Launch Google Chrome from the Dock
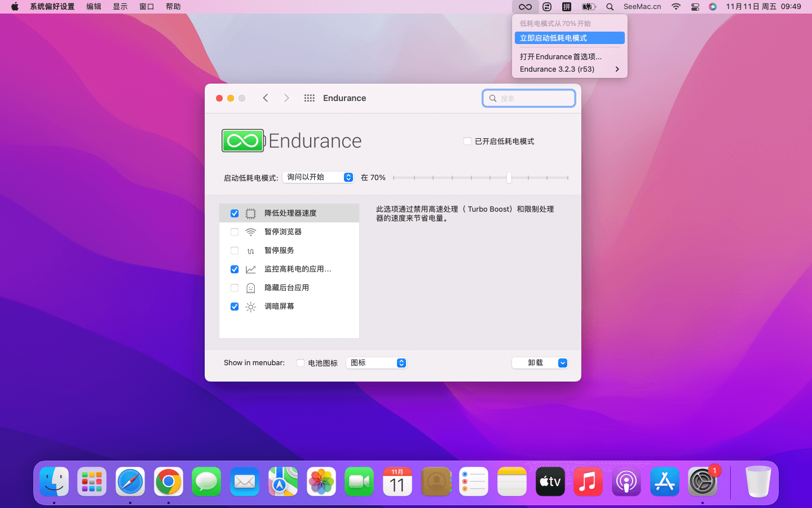This screenshot has height=508, width=812. pos(169,481)
